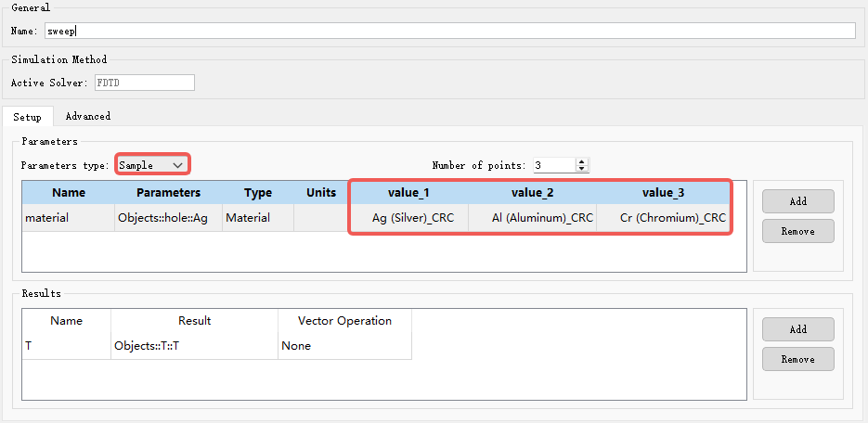Screen dimensions: 868x423
Task: Select the Al (Aluminum)_CRC value cell
Action: coord(533,218)
